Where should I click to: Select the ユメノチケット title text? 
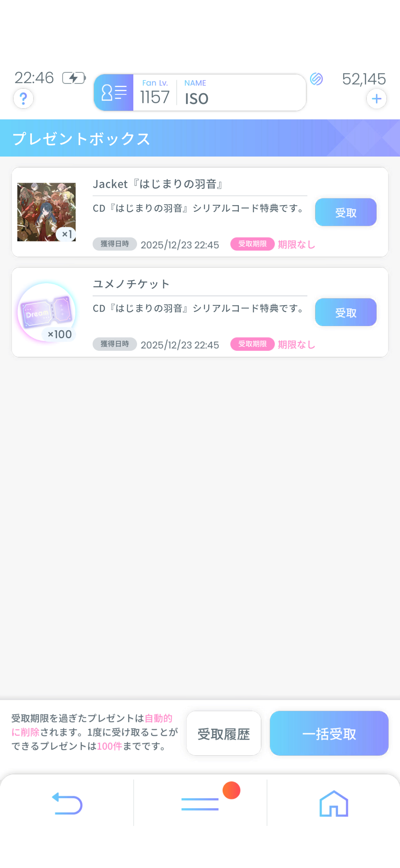(131, 284)
